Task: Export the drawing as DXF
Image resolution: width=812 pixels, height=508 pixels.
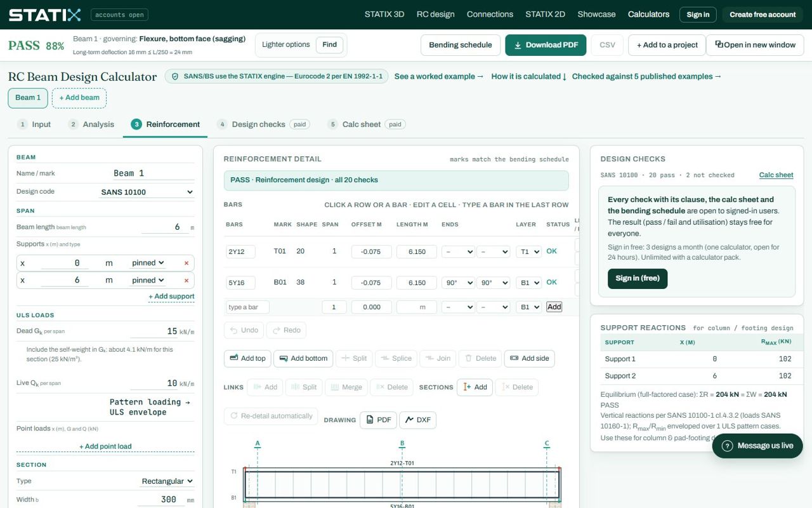Action: point(418,420)
